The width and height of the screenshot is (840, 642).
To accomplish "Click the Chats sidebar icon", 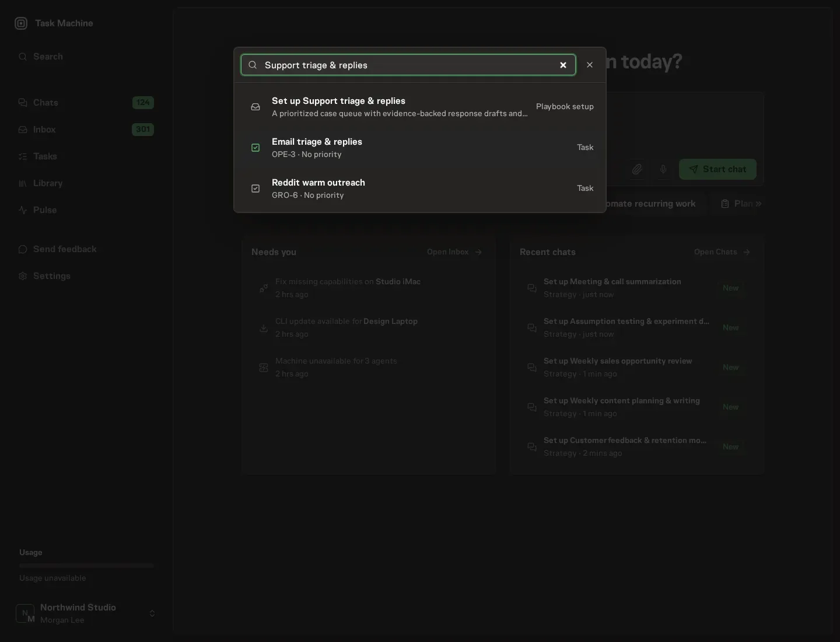I will pos(23,103).
